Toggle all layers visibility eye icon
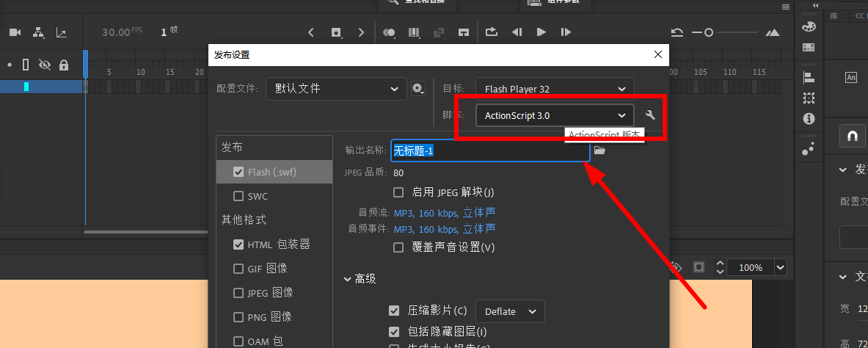 pyautogui.click(x=44, y=65)
